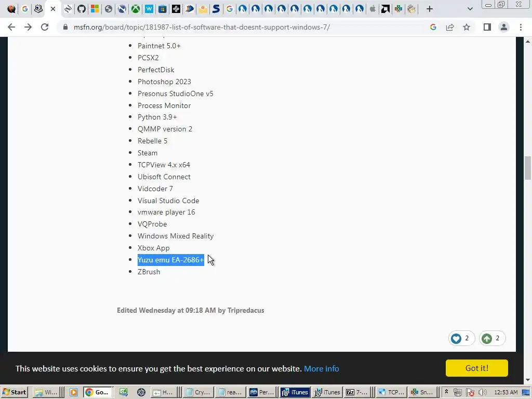Screen dimensions: 532x399
Task: Click the vmware player 16 entry
Action: coord(167,212)
